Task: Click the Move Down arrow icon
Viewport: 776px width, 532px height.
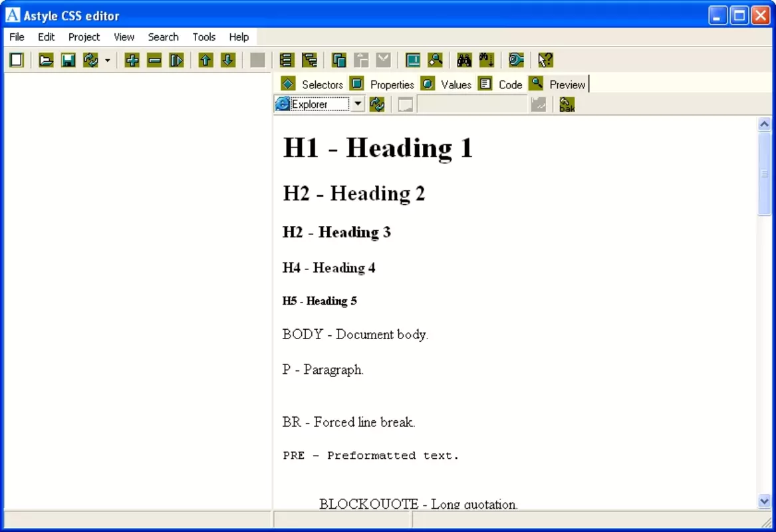Action: coord(227,61)
